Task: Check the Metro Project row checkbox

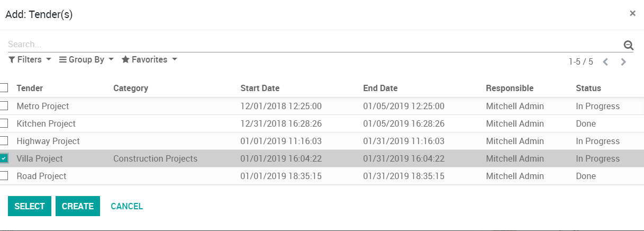Action: (4, 106)
